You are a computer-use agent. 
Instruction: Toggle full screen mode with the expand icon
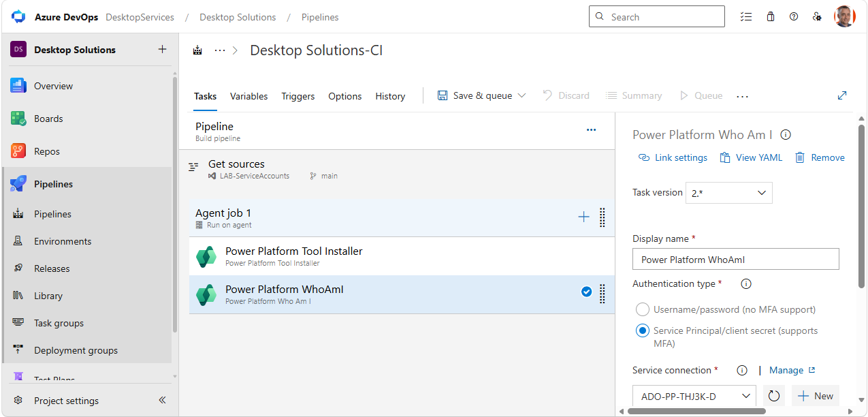(842, 95)
